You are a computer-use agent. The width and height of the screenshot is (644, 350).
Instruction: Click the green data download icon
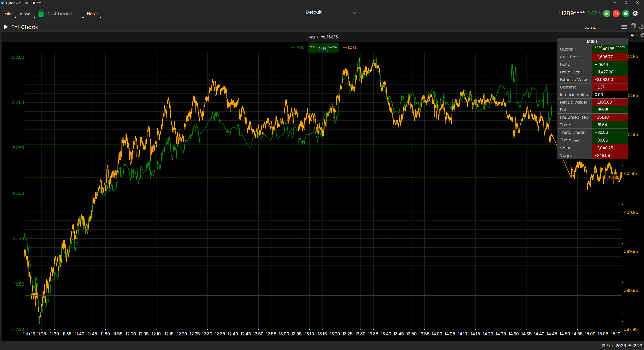607,13
